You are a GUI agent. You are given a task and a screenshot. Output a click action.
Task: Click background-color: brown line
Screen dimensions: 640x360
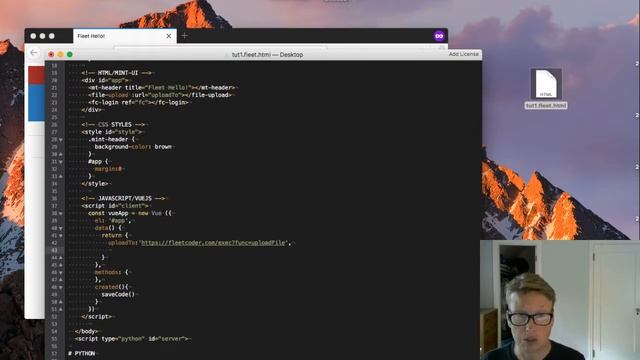click(133, 147)
